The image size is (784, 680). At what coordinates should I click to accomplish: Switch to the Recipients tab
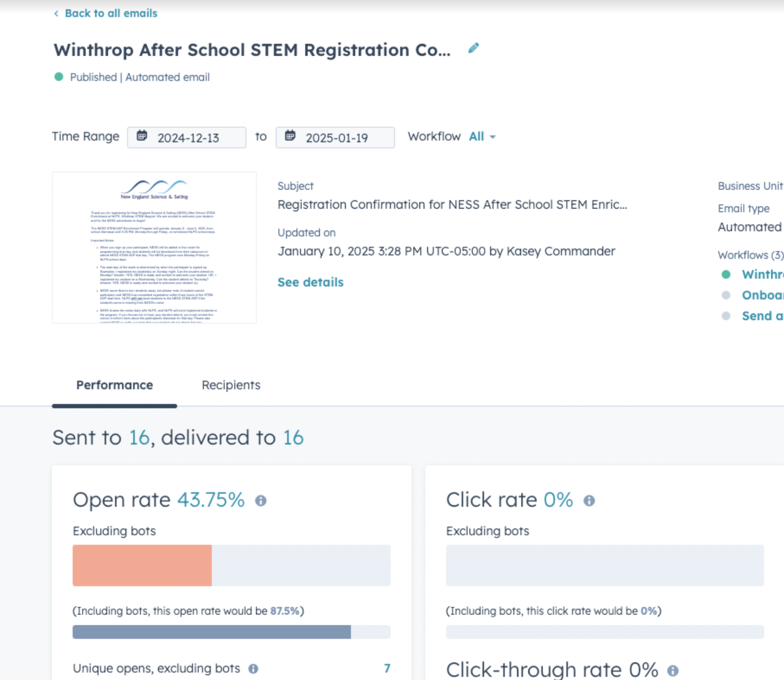231,385
